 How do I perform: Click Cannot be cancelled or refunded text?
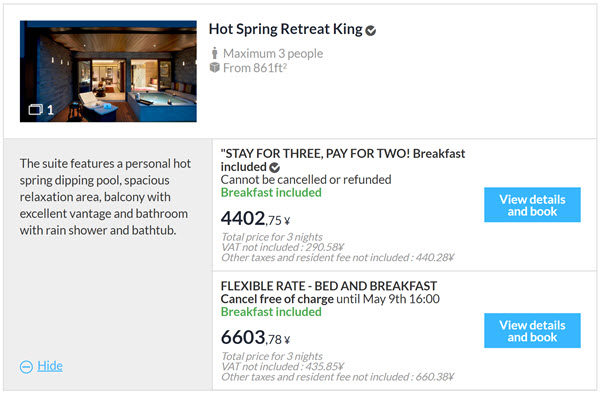(x=306, y=179)
